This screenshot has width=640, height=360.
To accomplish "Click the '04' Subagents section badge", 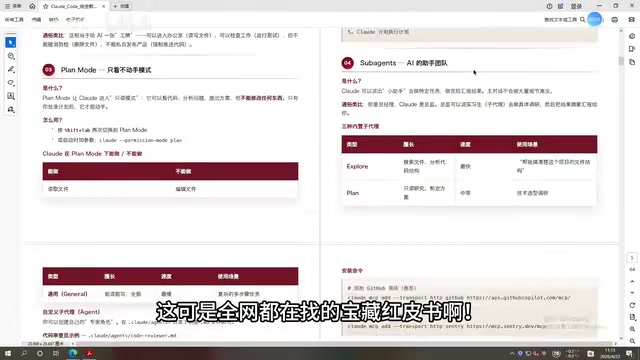I will [348, 63].
